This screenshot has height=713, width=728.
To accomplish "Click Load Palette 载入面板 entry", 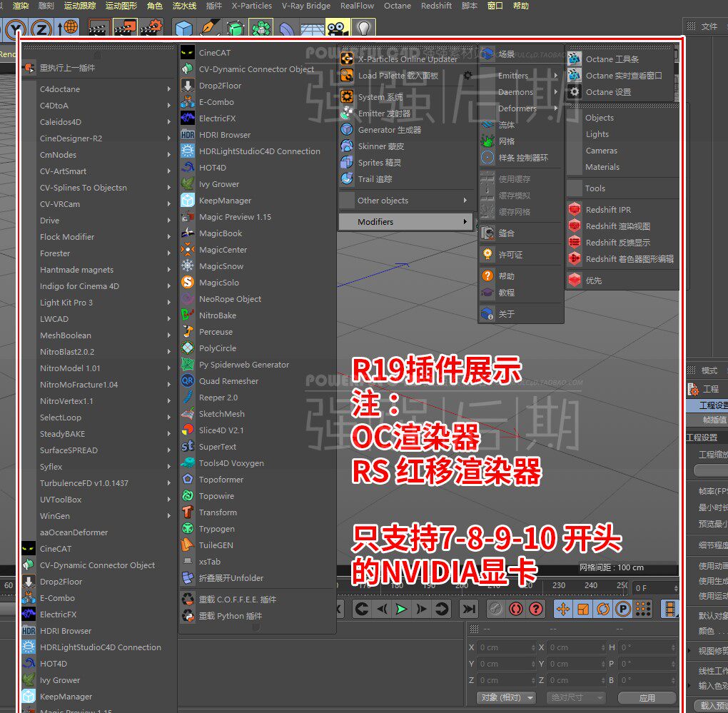I will pos(407,76).
